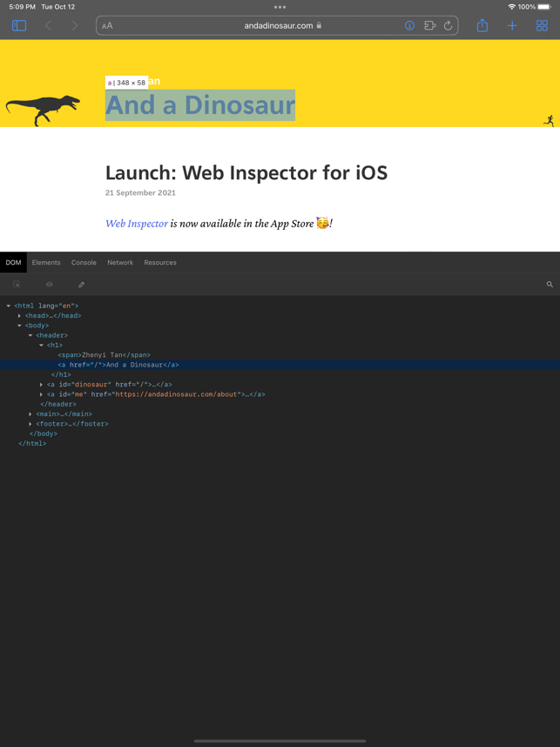Screen dimensions: 560x747
Task: Collapse the html node
Action: 9,306
